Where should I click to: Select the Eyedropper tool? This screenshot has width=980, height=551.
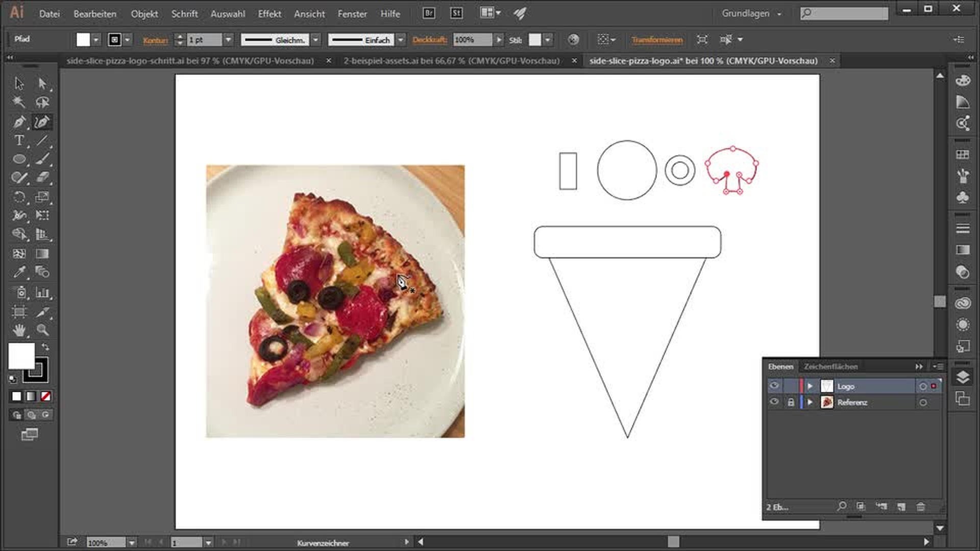[x=19, y=272]
